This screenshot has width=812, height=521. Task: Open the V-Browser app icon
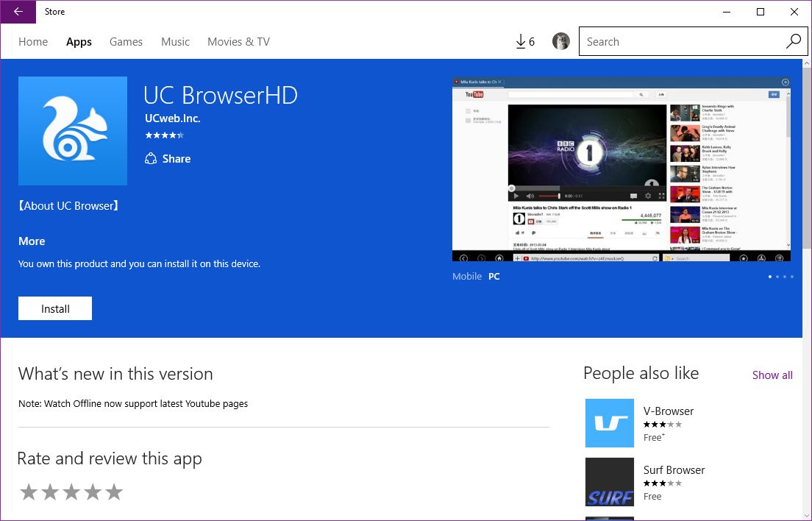click(610, 423)
